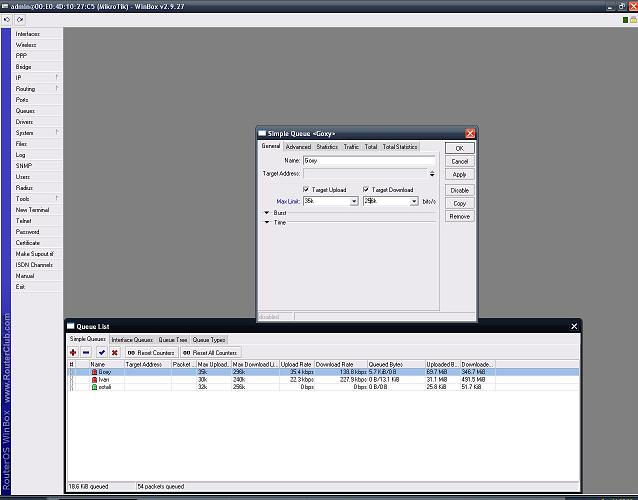Click the Target Address input field
Image resolution: width=638 pixels, height=500 pixels.
click(365, 174)
